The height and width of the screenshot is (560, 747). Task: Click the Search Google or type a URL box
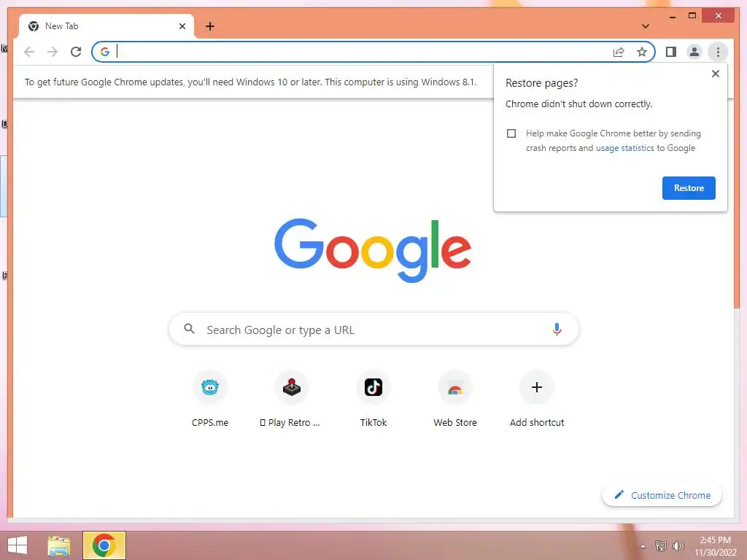pyautogui.click(x=373, y=330)
